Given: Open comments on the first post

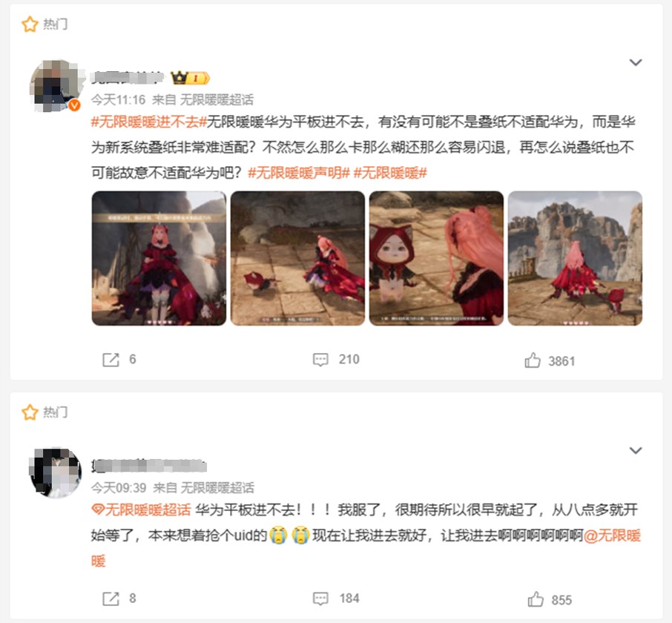Looking at the screenshot, I should (x=320, y=360).
